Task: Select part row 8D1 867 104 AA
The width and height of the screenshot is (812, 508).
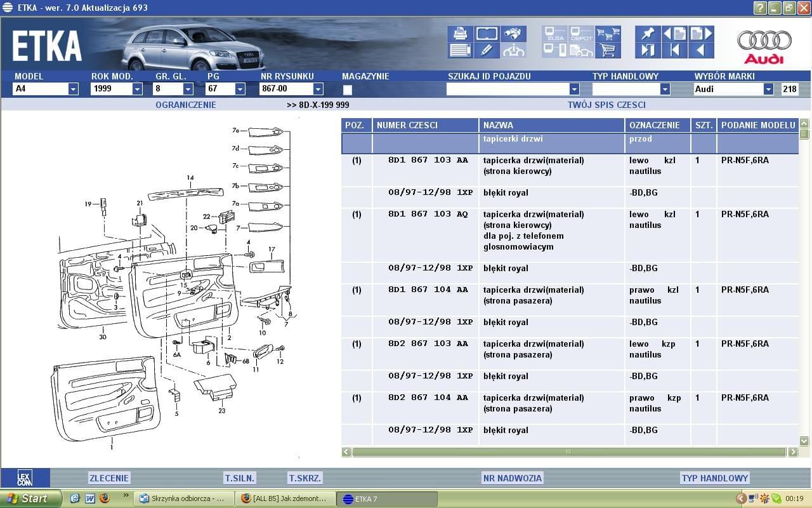Action: coord(570,300)
